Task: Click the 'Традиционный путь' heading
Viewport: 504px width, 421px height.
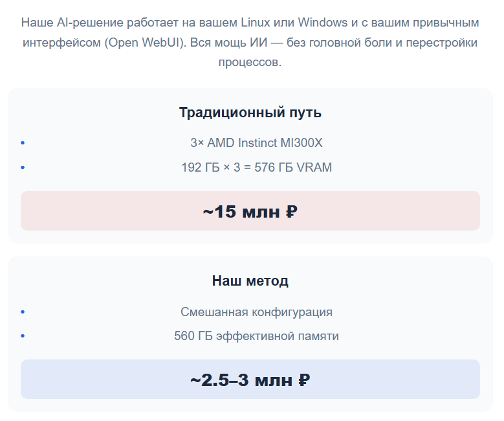Action: pos(250,113)
